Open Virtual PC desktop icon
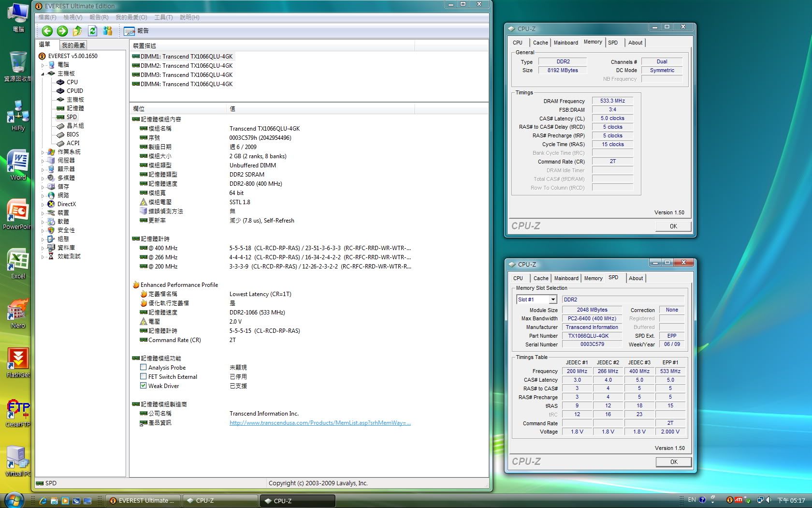Image resolution: width=812 pixels, height=508 pixels. [x=18, y=462]
